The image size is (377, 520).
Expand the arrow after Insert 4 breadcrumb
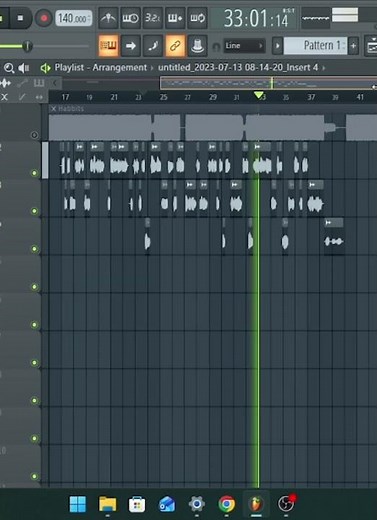pyautogui.click(x=323, y=68)
